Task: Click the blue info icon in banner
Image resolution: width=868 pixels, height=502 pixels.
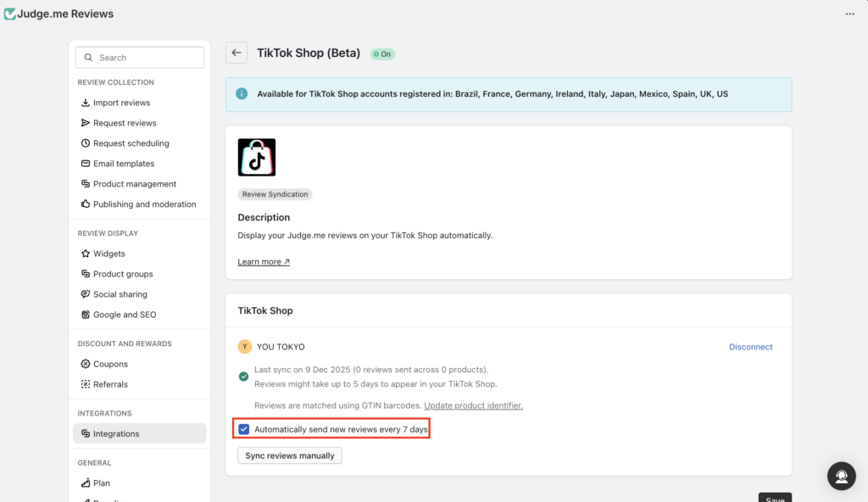Action: (x=242, y=94)
